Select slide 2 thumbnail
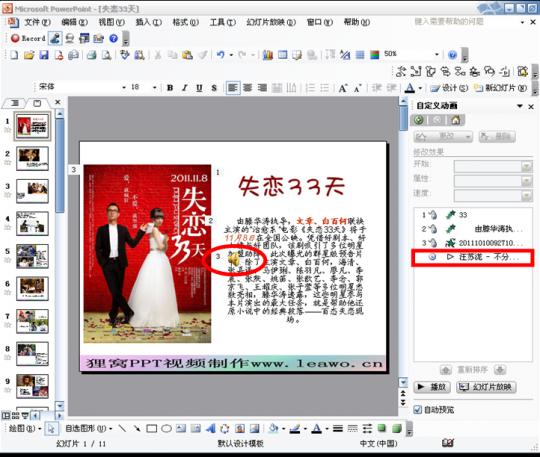The height and width of the screenshot is (457, 540). click(x=32, y=158)
